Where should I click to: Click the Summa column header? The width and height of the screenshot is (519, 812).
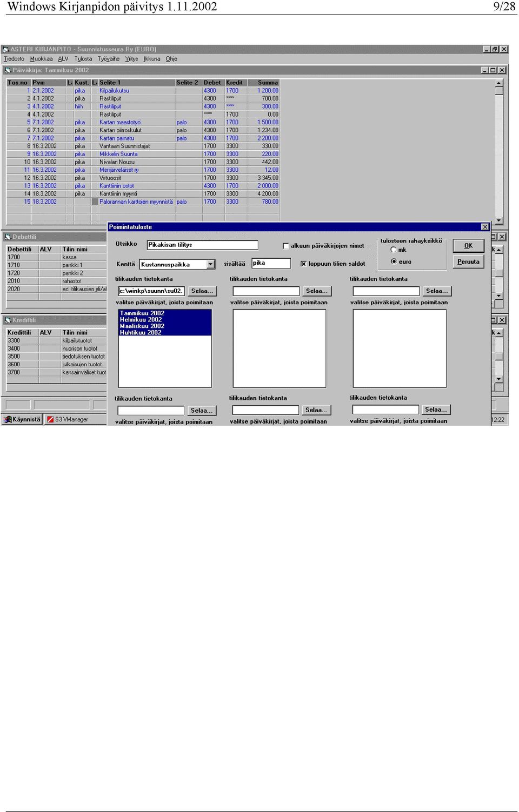[264, 83]
